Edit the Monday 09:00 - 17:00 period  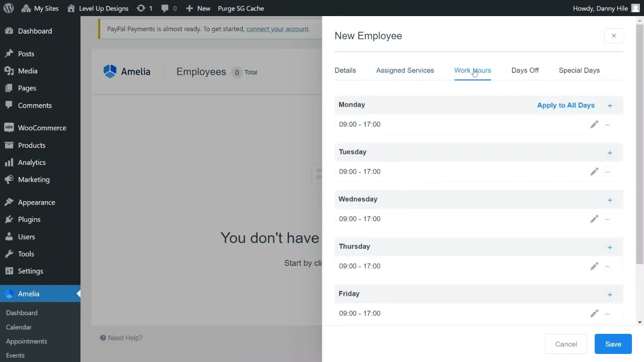pyautogui.click(x=594, y=124)
